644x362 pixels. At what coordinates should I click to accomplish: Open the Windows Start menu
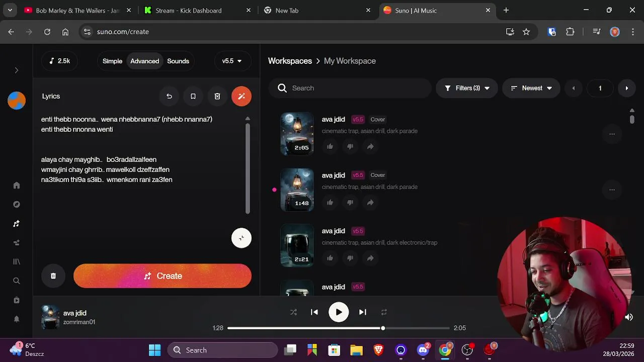pyautogui.click(x=154, y=350)
